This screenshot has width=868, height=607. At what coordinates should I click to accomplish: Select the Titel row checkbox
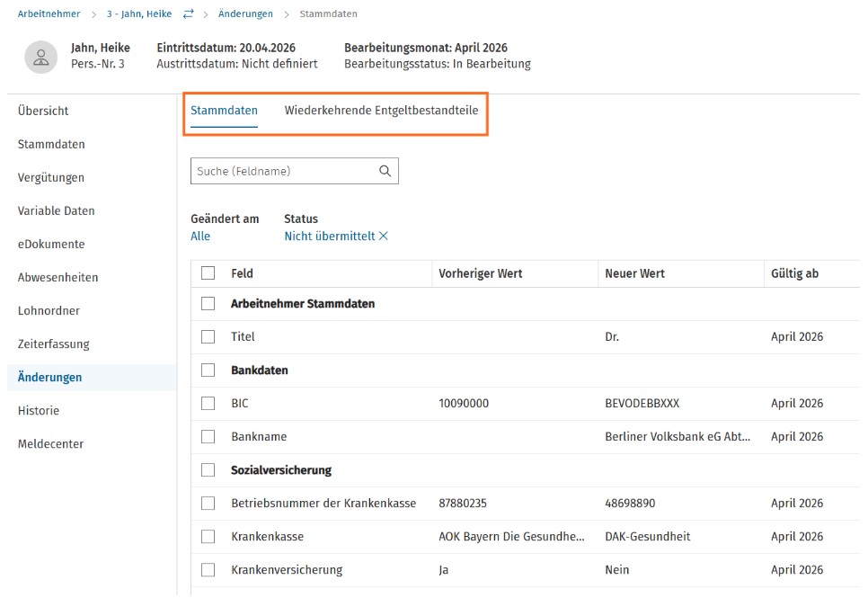(x=208, y=336)
